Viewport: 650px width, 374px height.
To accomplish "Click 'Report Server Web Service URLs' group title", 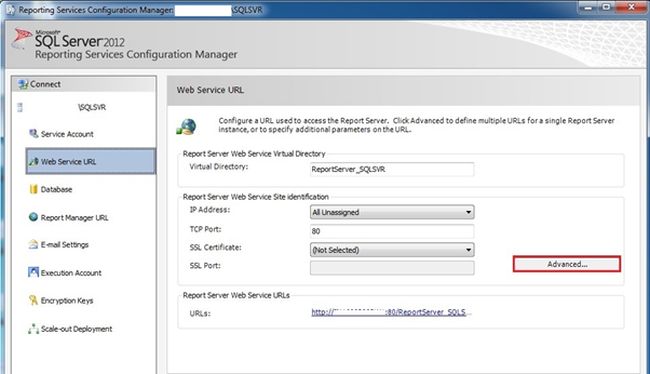I will click(x=236, y=296).
